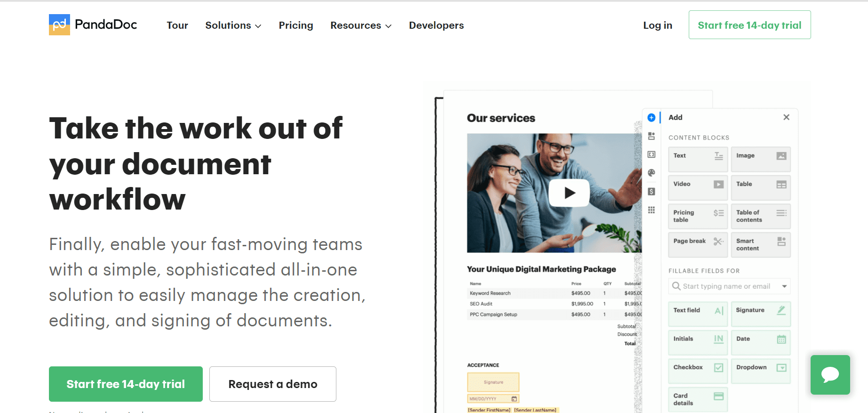Click header Start free 14-day trial
Screen dimensions: 868x413
(x=749, y=25)
